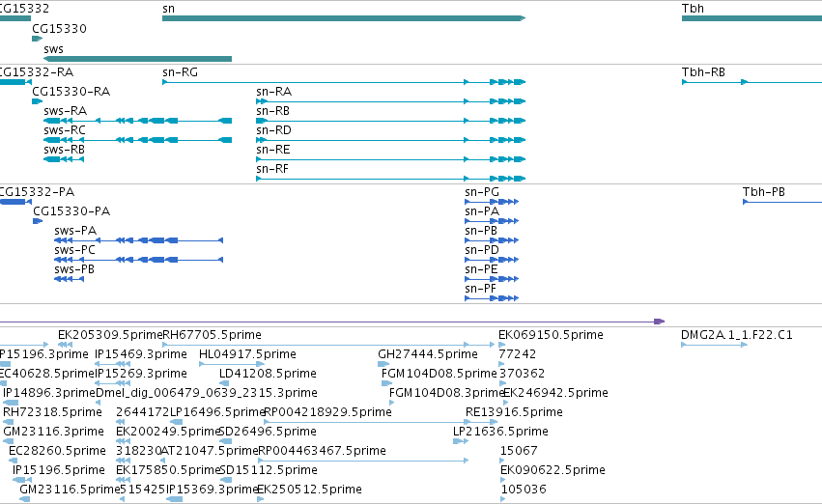Select the GM23116.5prime EST label
Screen dimensions: 822x504
pyautogui.click(x=70, y=490)
